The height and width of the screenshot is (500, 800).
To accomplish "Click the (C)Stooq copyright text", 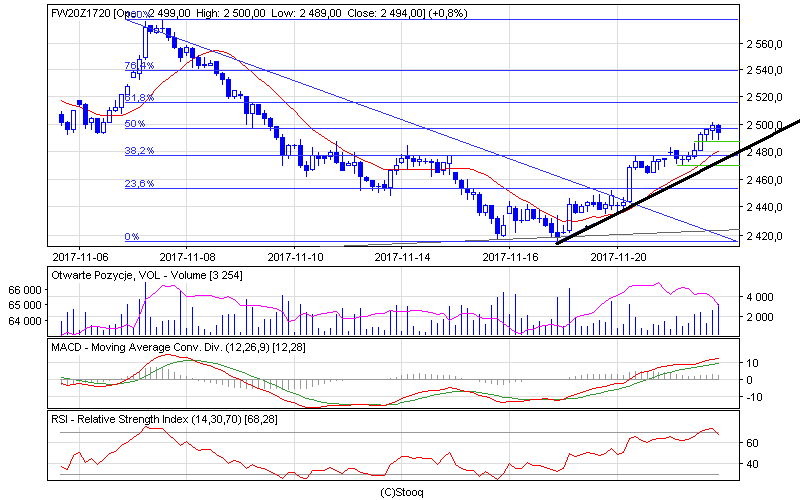I will pos(402,492).
